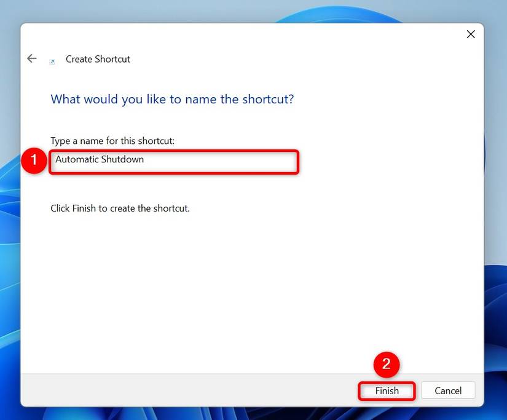Screen dimensions: 507x420
Task: Click Finish to create the shortcut
Action: click(387, 391)
